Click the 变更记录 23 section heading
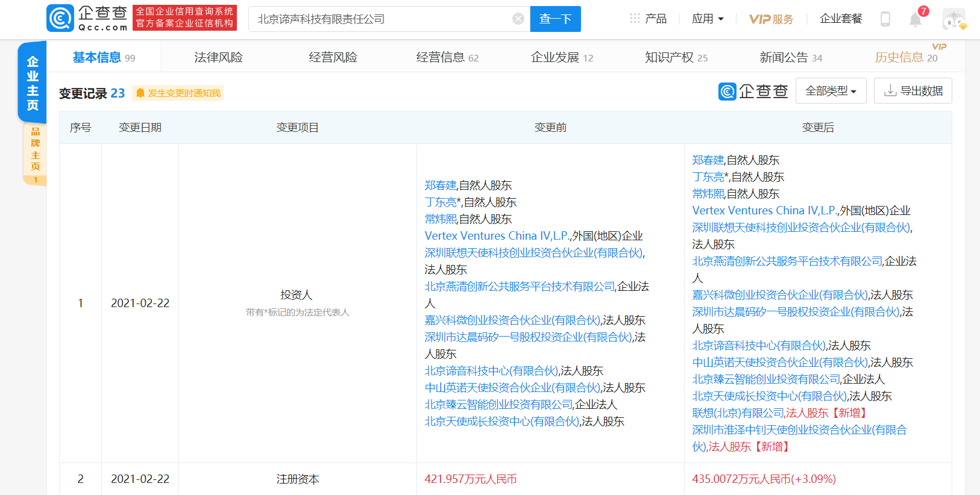The width and height of the screenshot is (980, 495). tap(92, 93)
